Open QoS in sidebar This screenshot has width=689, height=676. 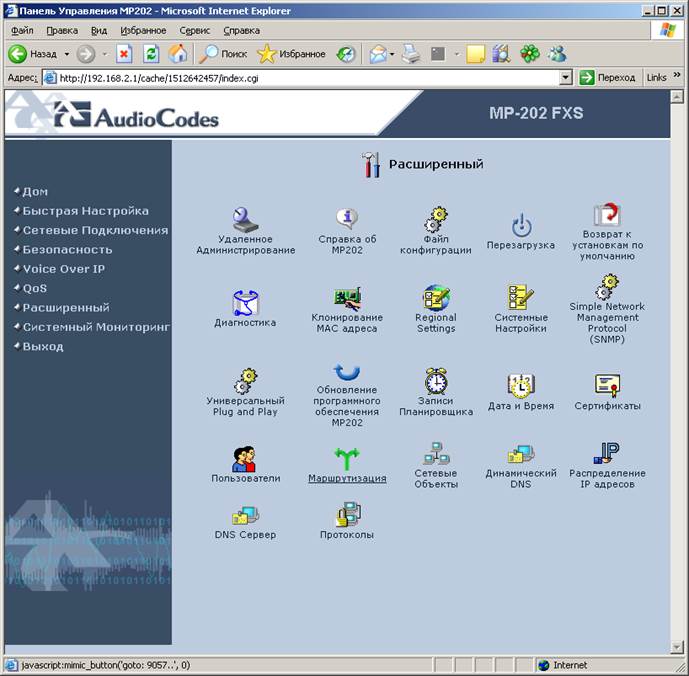tap(35, 288)
